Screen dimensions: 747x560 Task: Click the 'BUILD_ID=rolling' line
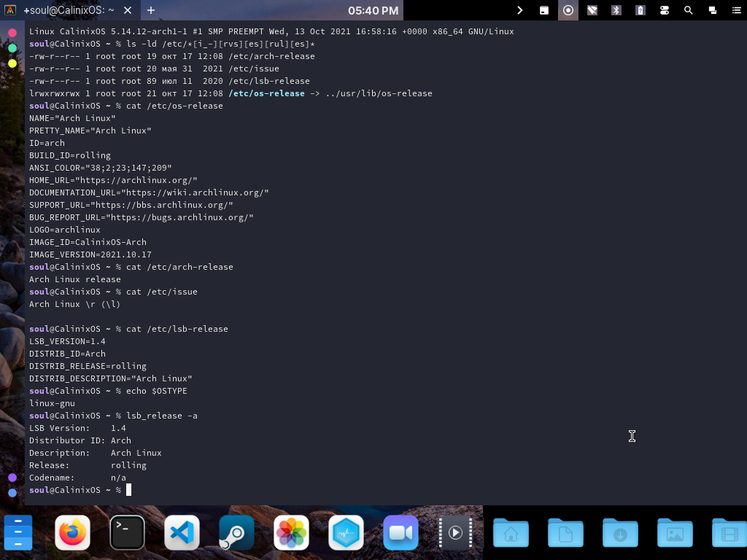click(x=70, y=155)
